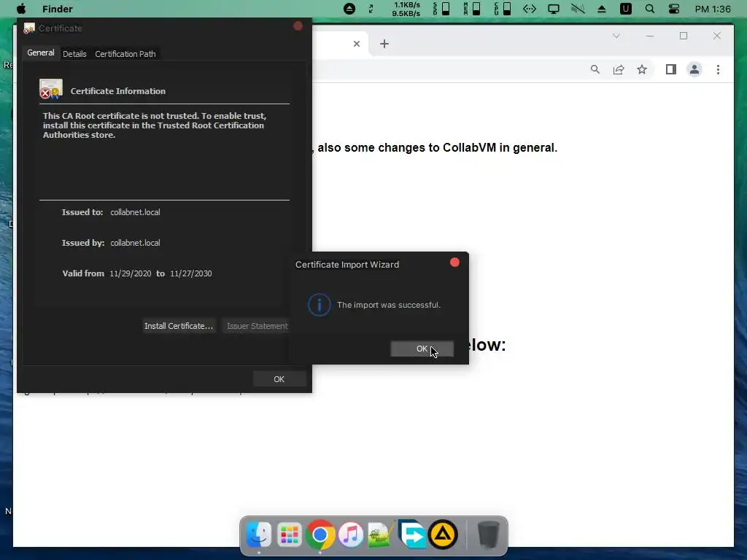747x560 pixels.
Task: Click the network speed indicator
Action: tap(406, 9)
